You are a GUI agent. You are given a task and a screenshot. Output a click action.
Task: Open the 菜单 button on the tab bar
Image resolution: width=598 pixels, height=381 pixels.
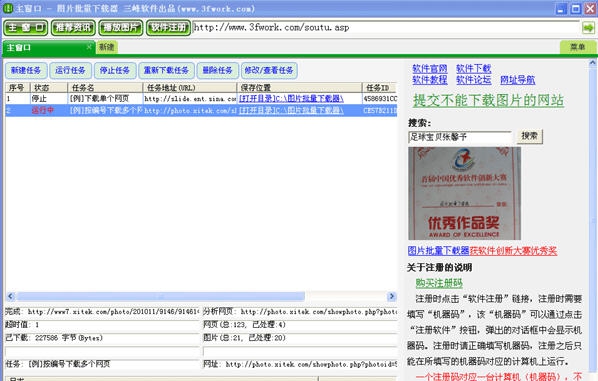(577, 47)
